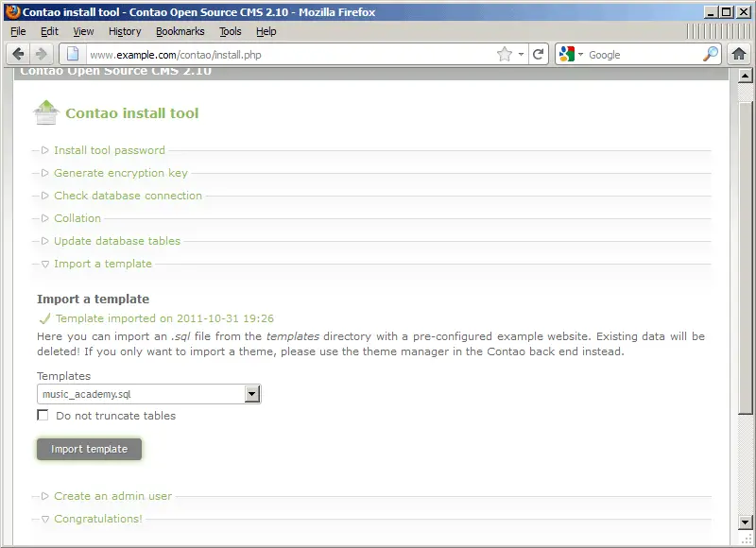Click the URL address bar field

coord(291,55)
